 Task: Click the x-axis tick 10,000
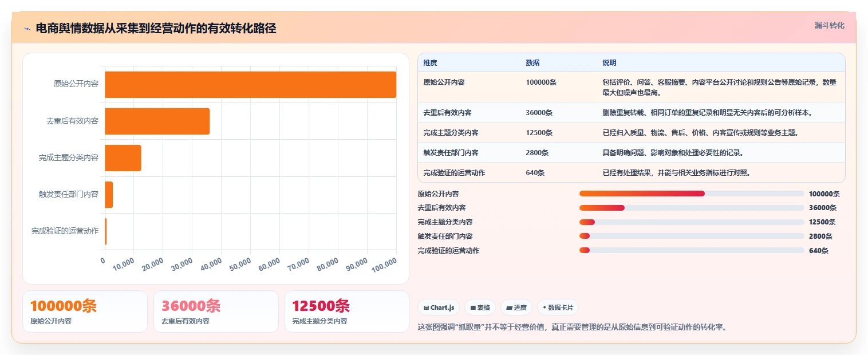coord(124,264)
